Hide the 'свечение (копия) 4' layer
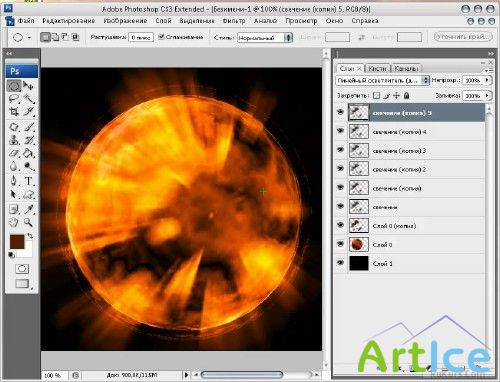The image size is (500, 382). click(340, 131)
